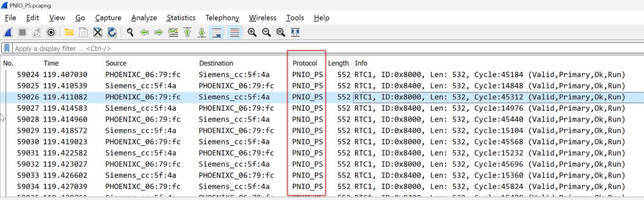Go to specified packet
644x200 pixels.
[173, 33]
